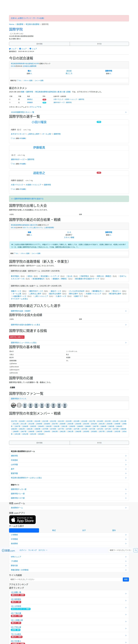Expand 国際学院のニュースをもっと見る row

click(x=69, y=343)
